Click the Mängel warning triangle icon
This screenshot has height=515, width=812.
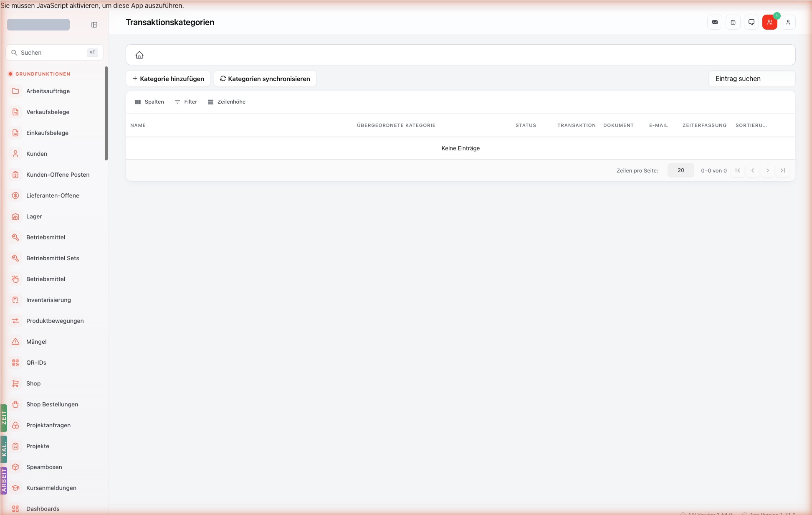click(x=15, y=342)
